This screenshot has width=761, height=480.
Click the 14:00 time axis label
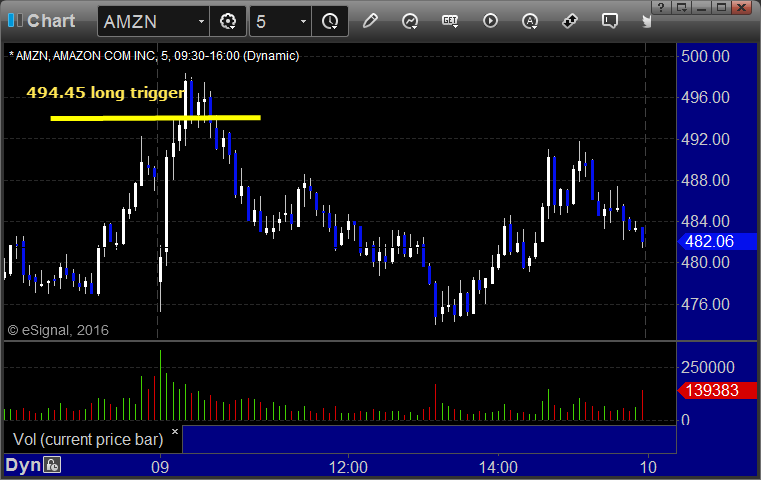(x=498, y=467)
